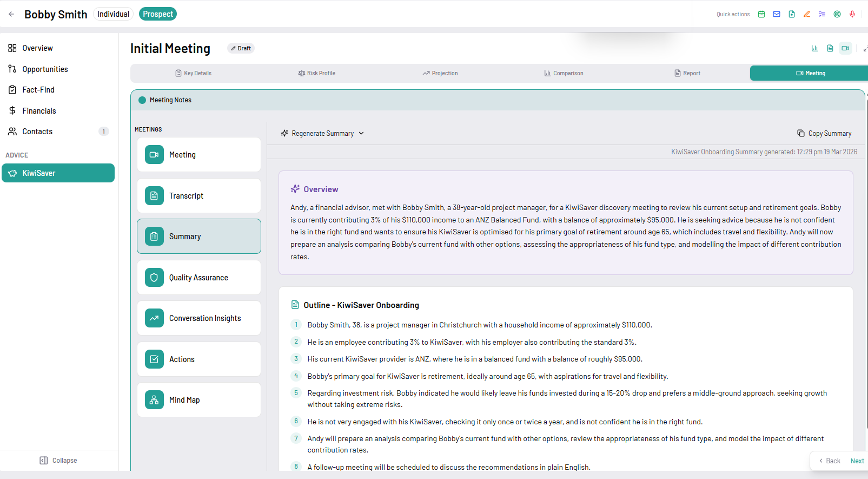Click the Financials dollar icon
The width and height of the screenshot is (868, 479).
tap(12, 110)
